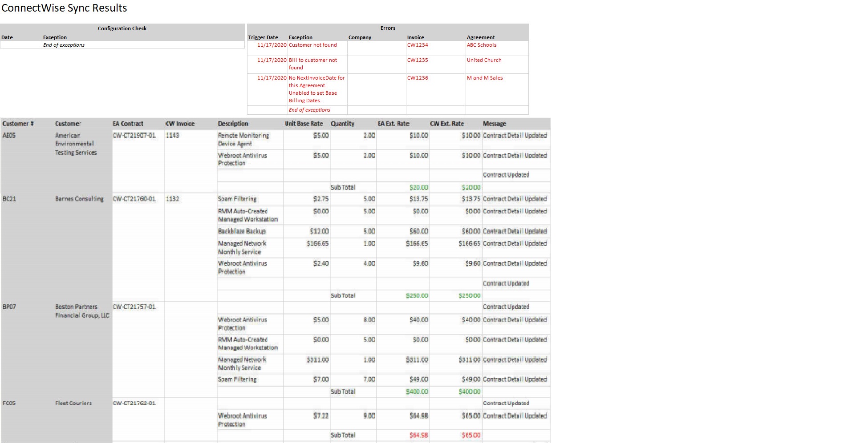
Task: Click the Unit Base Rate column header
Action: [304, 124]
